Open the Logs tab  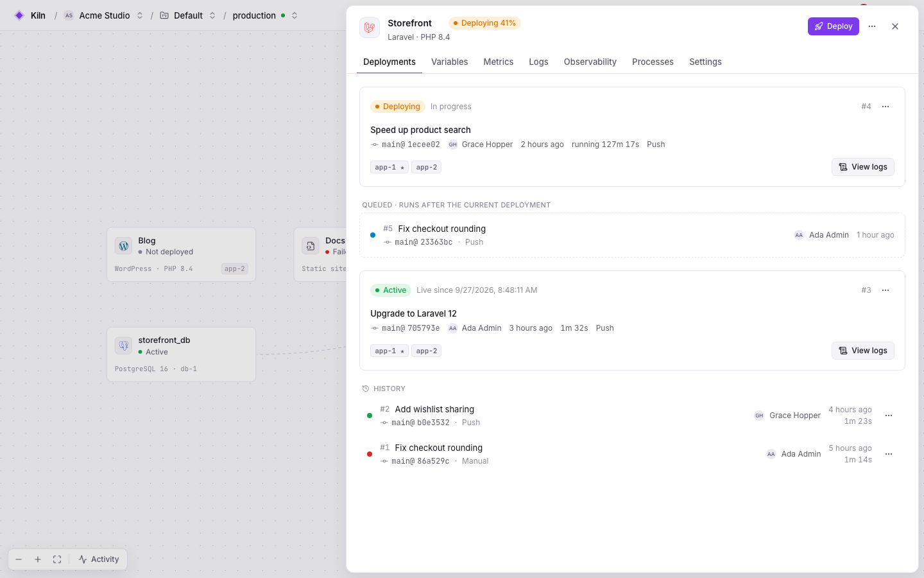(x=538, y=62)
